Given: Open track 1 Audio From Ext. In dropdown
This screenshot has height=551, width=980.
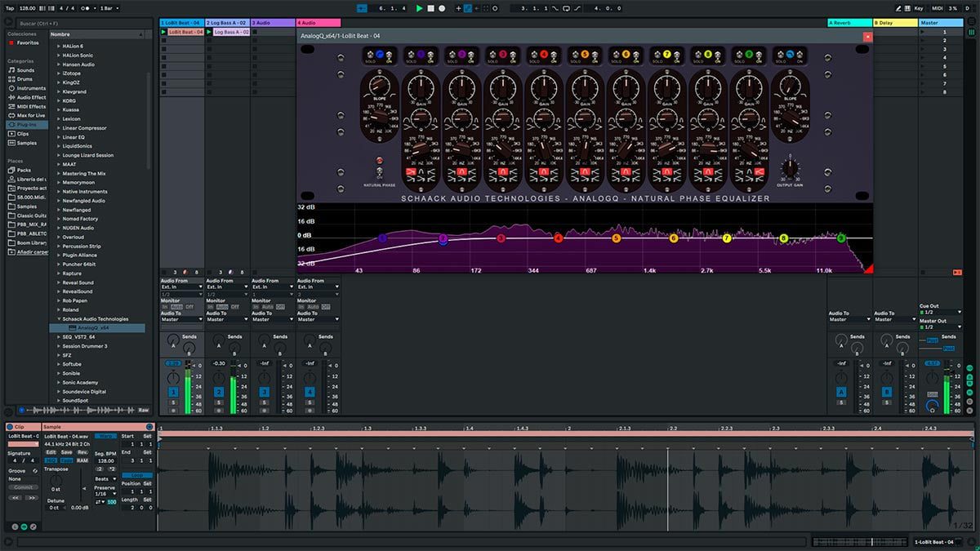Looking at the screenshot, I should tap(181, 287).
